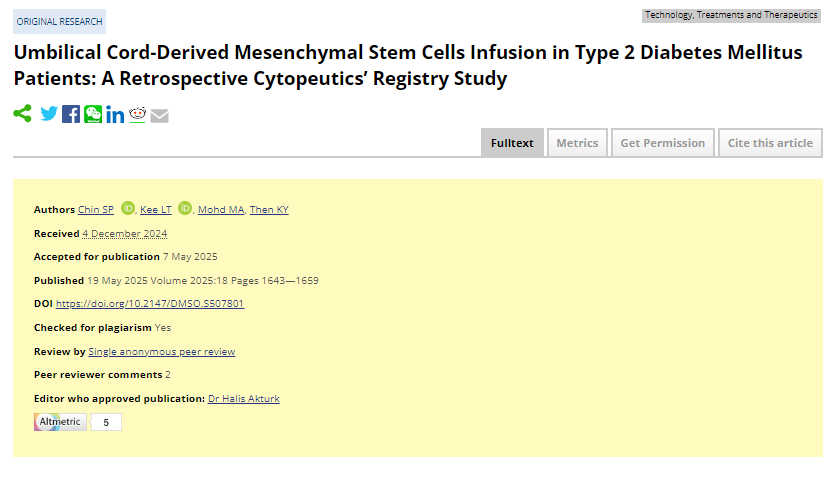Select the Get Permission tab

[x=662, y=143]
